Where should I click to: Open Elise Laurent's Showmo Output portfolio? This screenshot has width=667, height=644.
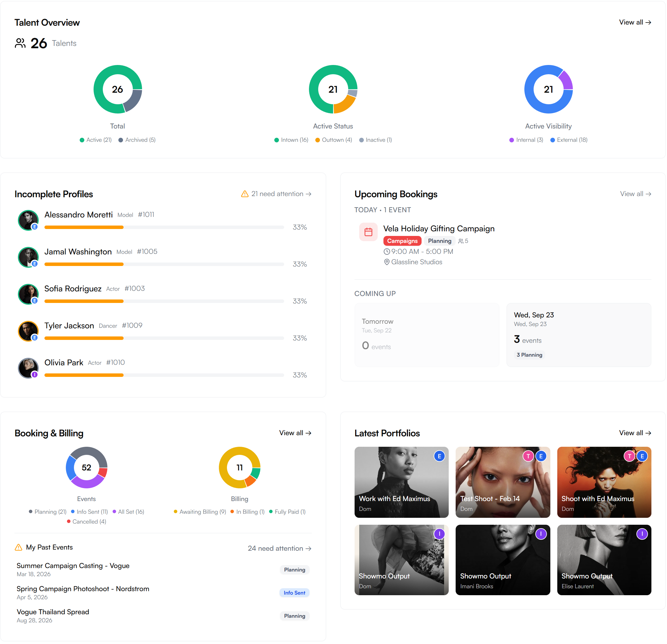(x=604, y=560)
